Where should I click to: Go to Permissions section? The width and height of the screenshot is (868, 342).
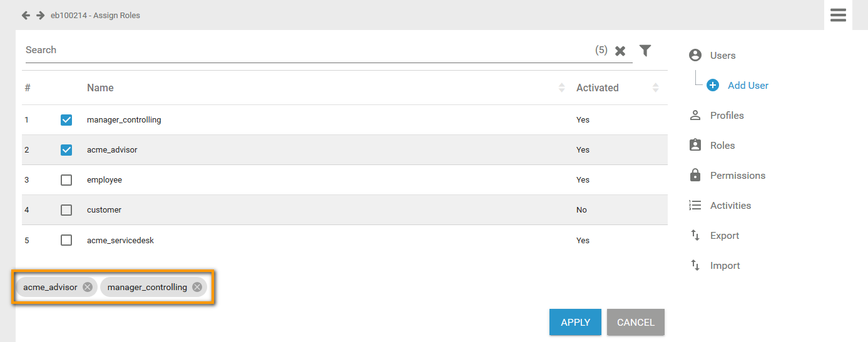[737, 176]
